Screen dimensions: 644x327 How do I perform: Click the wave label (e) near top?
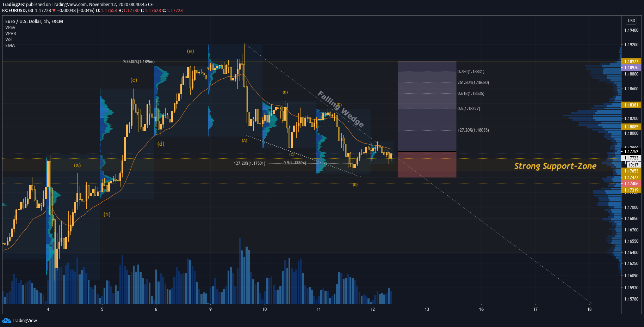click(x=190, y=51)
